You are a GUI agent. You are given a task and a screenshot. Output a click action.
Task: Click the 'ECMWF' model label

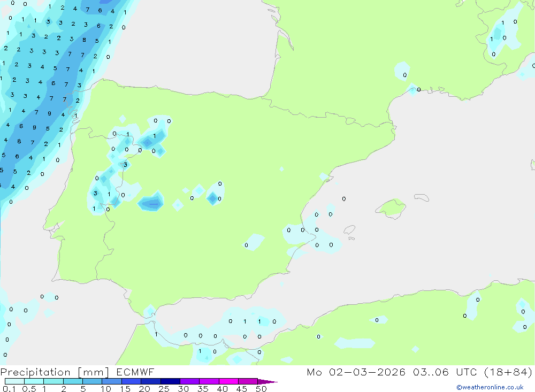point(135,372)
